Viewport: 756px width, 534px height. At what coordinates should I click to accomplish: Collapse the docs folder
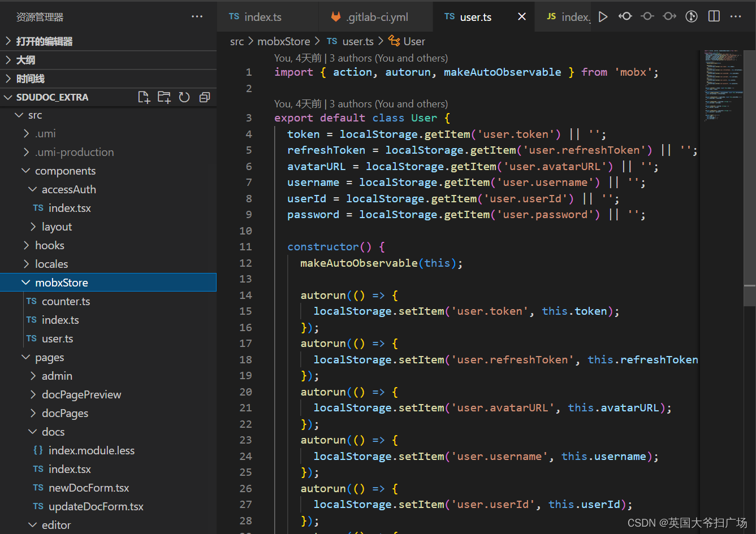(x=108, y=432)
